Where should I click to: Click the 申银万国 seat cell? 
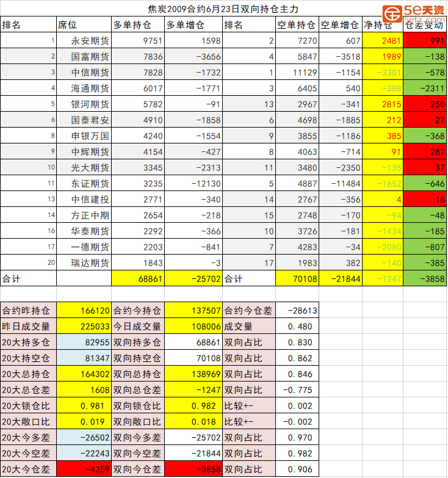click(x=84, y=136)
